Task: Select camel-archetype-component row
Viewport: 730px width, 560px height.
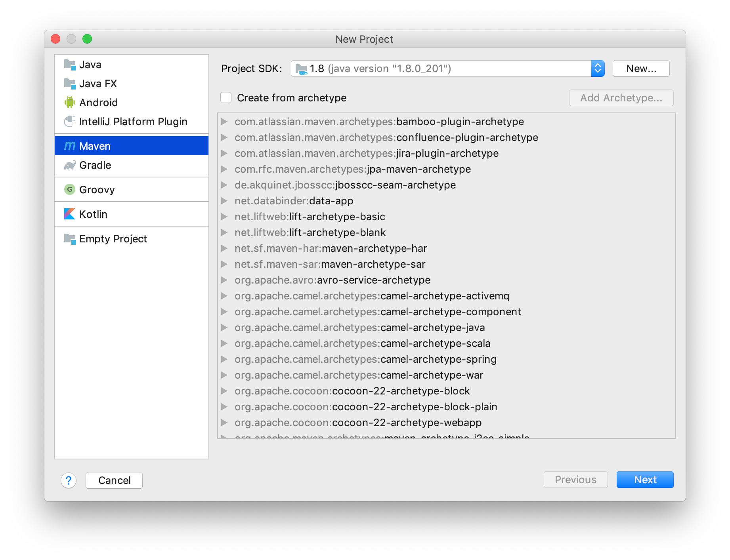Action: (x=446, y=312)
